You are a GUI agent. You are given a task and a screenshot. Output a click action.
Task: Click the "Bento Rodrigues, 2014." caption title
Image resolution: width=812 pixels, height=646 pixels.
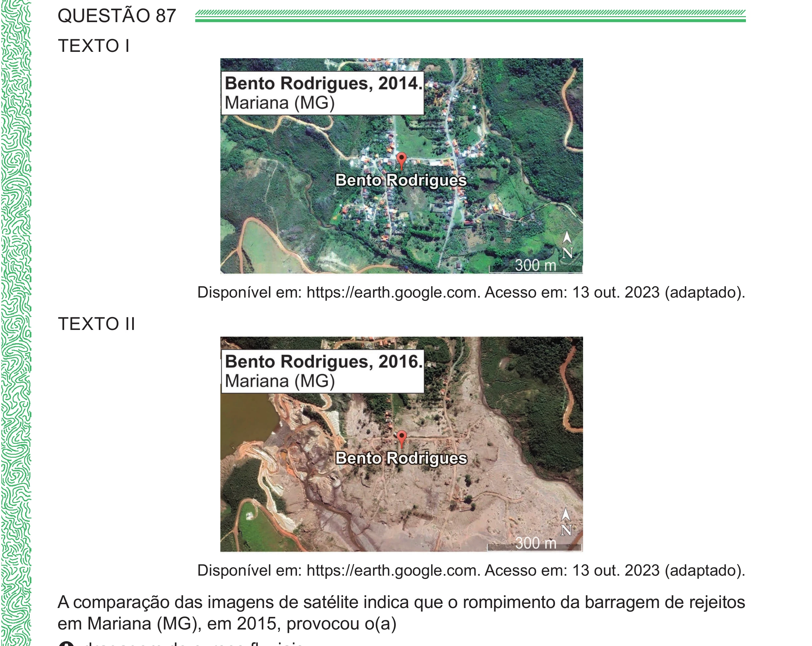(323, 83)
